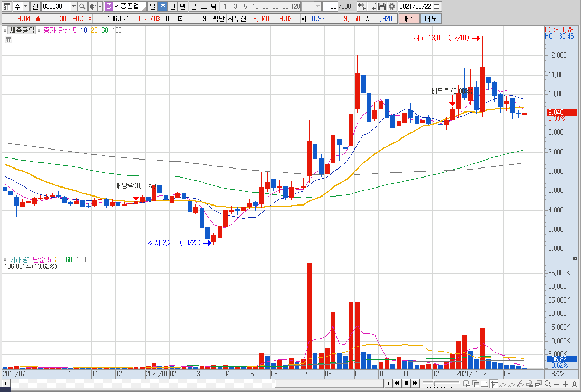Image resolution: width=581 pixels, height=392 pixels.
Task: Click the 매수 buy button
Action: point(409,18)
